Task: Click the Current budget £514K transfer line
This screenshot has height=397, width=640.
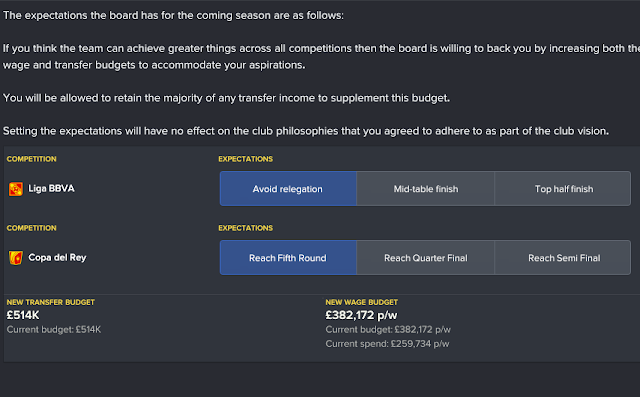Action: tap(53, 329)
